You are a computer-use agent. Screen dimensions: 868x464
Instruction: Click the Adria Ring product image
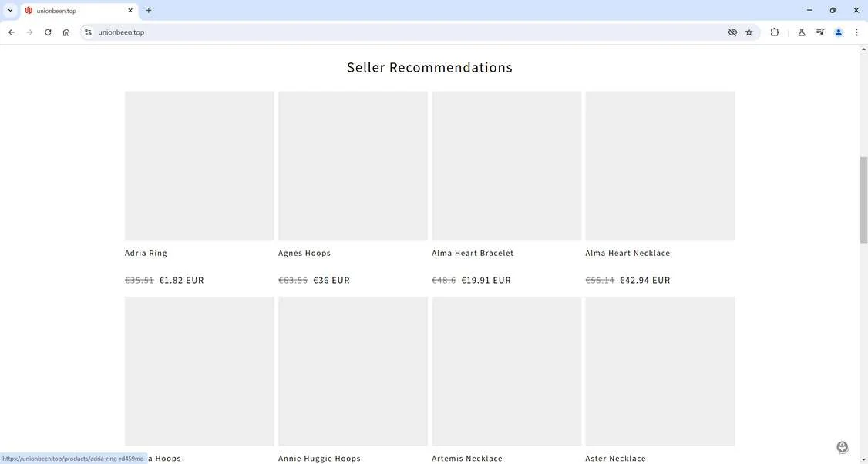[x=200, y=166]
